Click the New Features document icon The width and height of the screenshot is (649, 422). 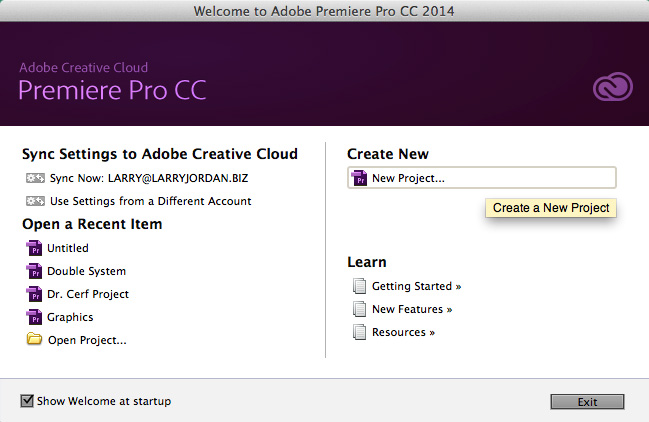pyautogui.click(x=359, y=309)
